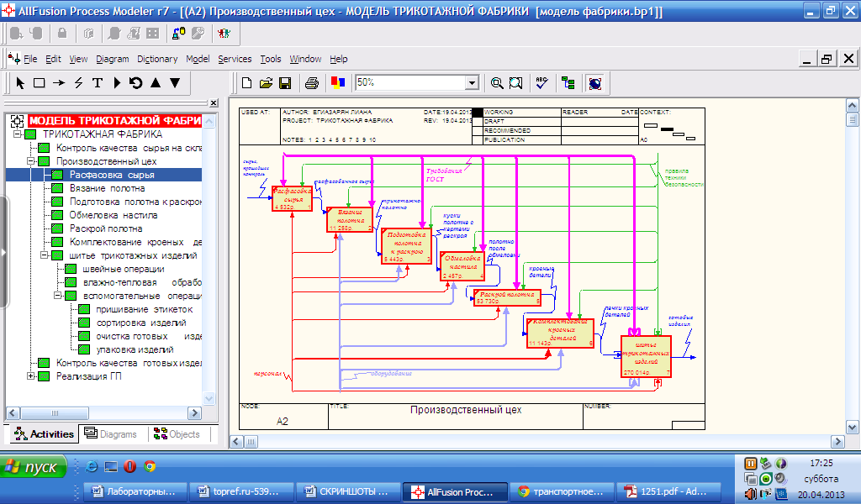This screenshot has width=861, height=504.
Task: Close the Model Explorer panel
Action: pos(214,102)
